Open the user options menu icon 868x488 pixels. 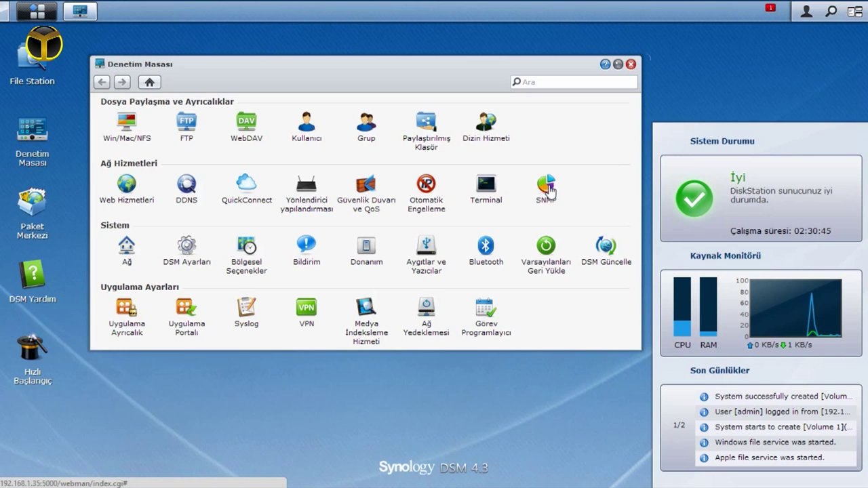[x=806, y=11]
